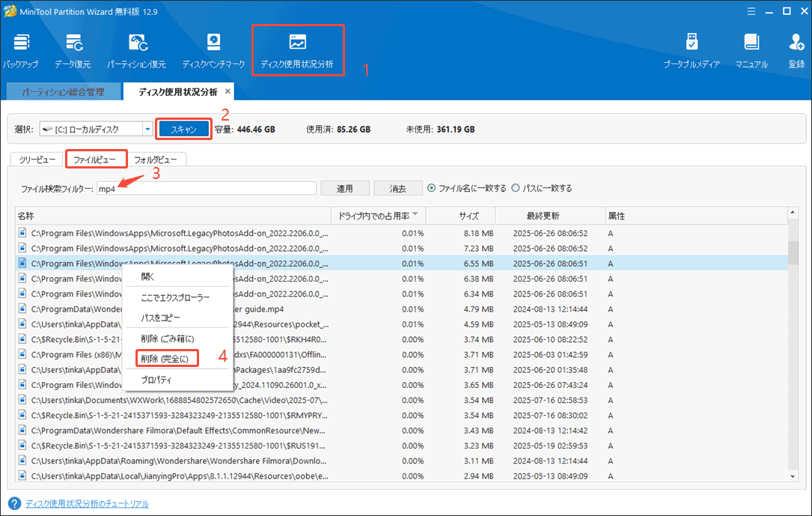
Task: Click the help question mark icon
Action: [x=14, y=503]
